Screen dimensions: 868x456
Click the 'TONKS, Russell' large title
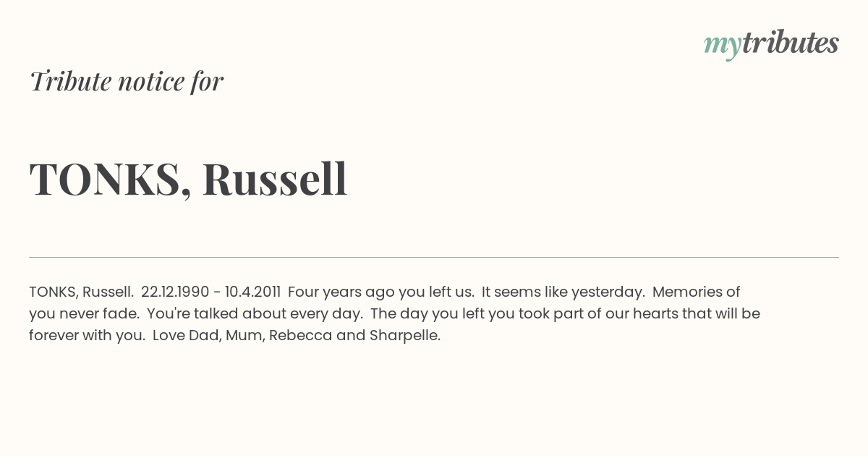(x=189, y=179)
